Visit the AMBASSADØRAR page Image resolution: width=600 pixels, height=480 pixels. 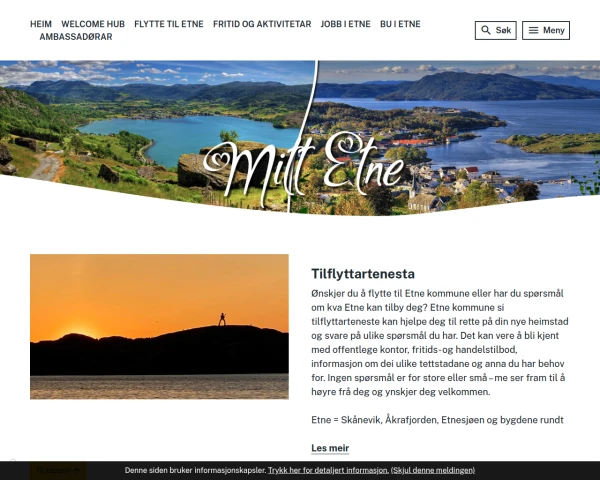pos(76,37)
